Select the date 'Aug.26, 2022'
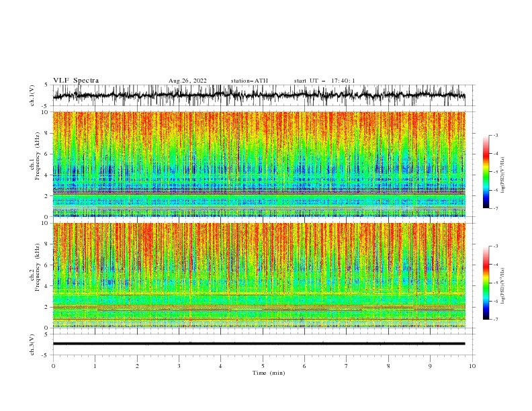532x411 pixels. (x=187, y=81)
